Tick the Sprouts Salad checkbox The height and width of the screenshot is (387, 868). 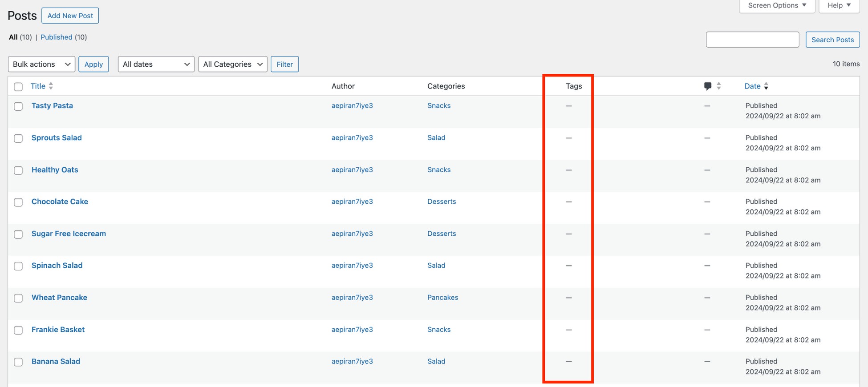(x=18, y=138)
